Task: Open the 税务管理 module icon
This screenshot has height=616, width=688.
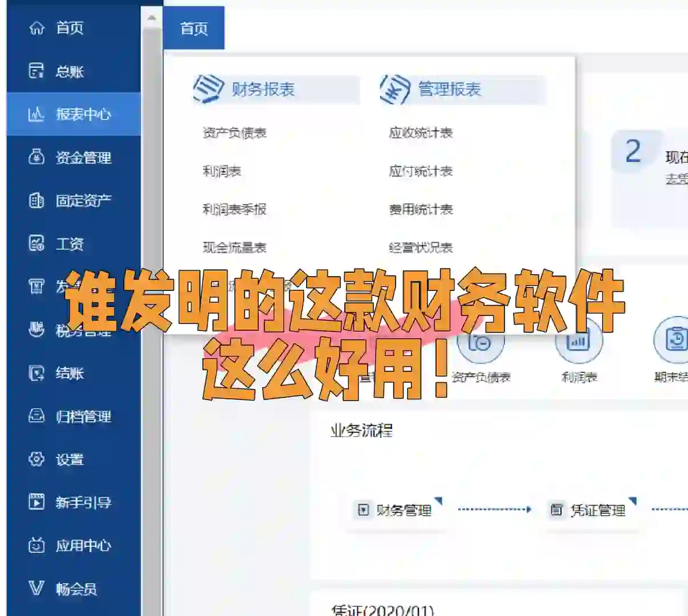Action: (x=36, y=330)
